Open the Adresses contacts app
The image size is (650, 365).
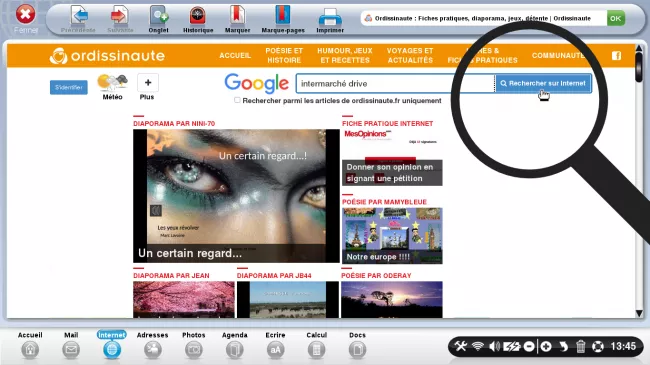click(x=153, y=345)
